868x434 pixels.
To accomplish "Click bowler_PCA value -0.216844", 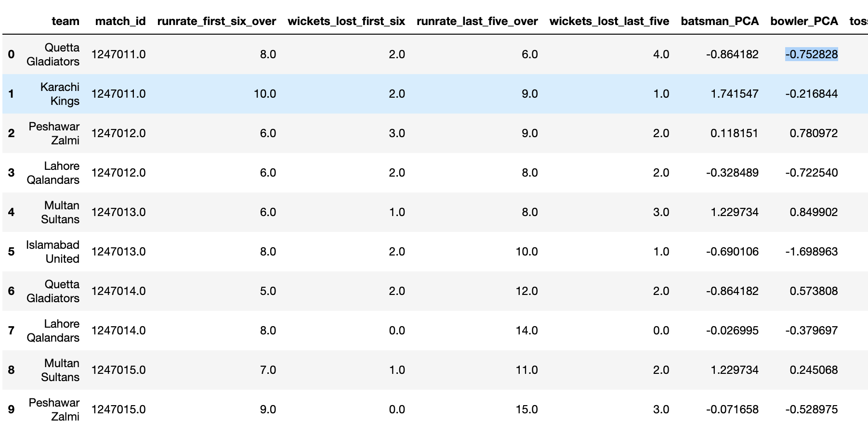I will point(812,94).
